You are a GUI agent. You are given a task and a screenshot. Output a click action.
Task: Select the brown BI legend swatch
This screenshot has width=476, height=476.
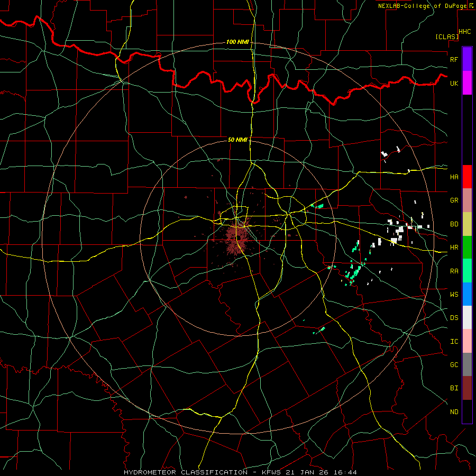click(x=467, y=388)
